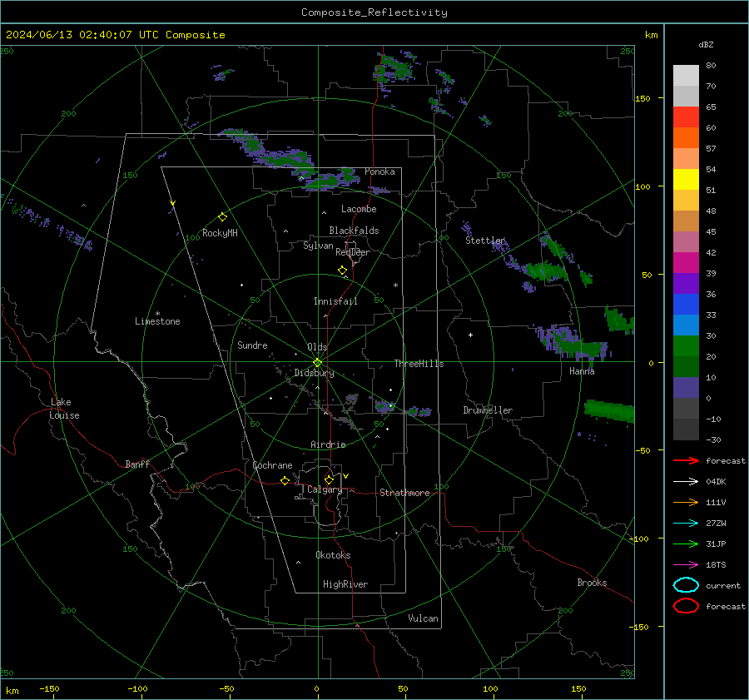Click the Hanna town label
The height and width of the screenshot is (700, 749).
click(x=582, y=370)
